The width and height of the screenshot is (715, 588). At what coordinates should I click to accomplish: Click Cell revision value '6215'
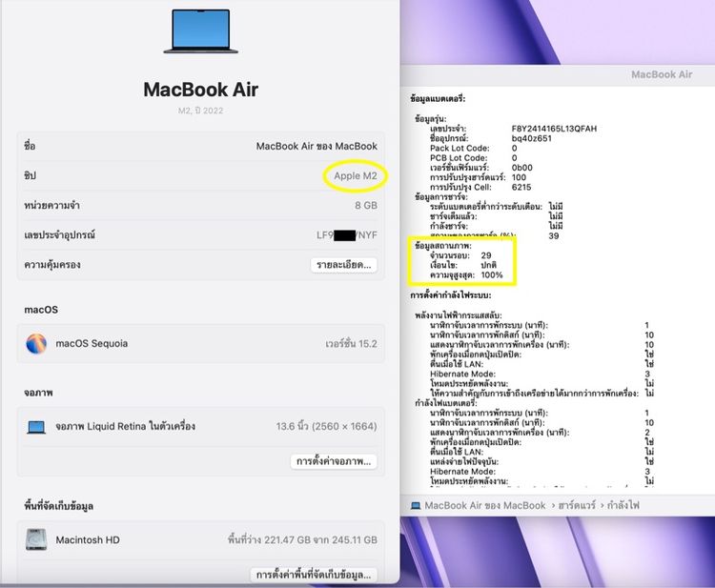coord(521,188)
